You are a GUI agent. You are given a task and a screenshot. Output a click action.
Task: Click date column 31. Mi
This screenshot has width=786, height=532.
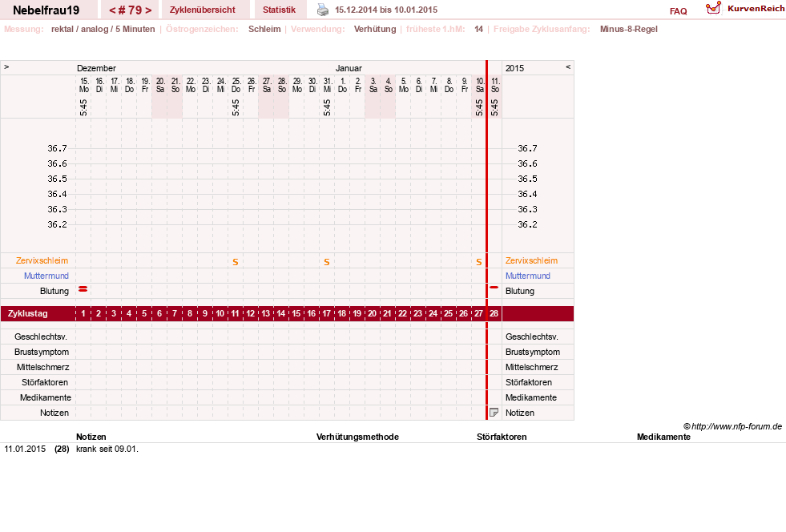coord(327,85)
